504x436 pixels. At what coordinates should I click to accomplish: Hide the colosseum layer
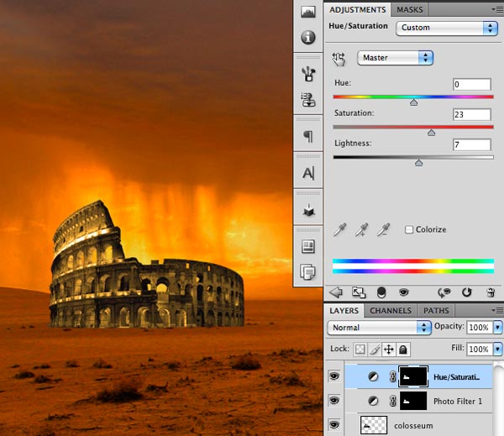334,425
